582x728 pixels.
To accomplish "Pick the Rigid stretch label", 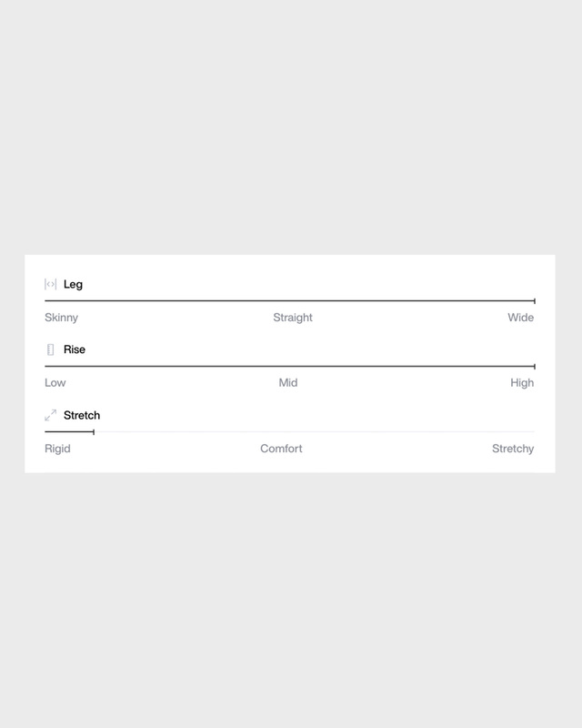I will coord(57,449).
